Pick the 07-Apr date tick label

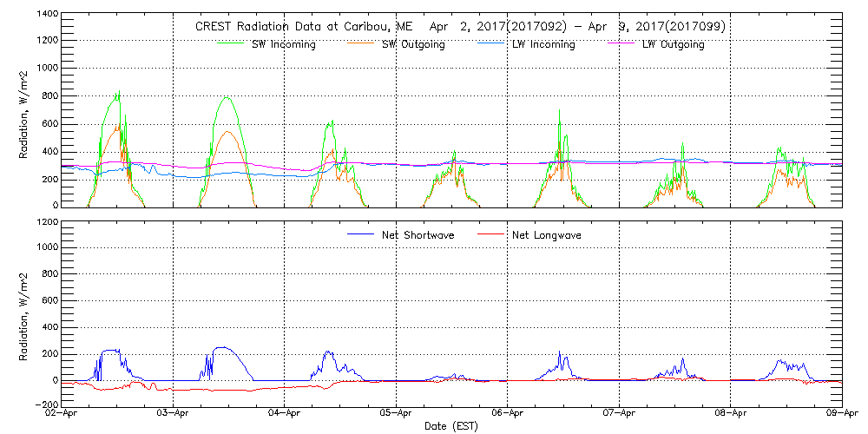click(x=620, y=414)
